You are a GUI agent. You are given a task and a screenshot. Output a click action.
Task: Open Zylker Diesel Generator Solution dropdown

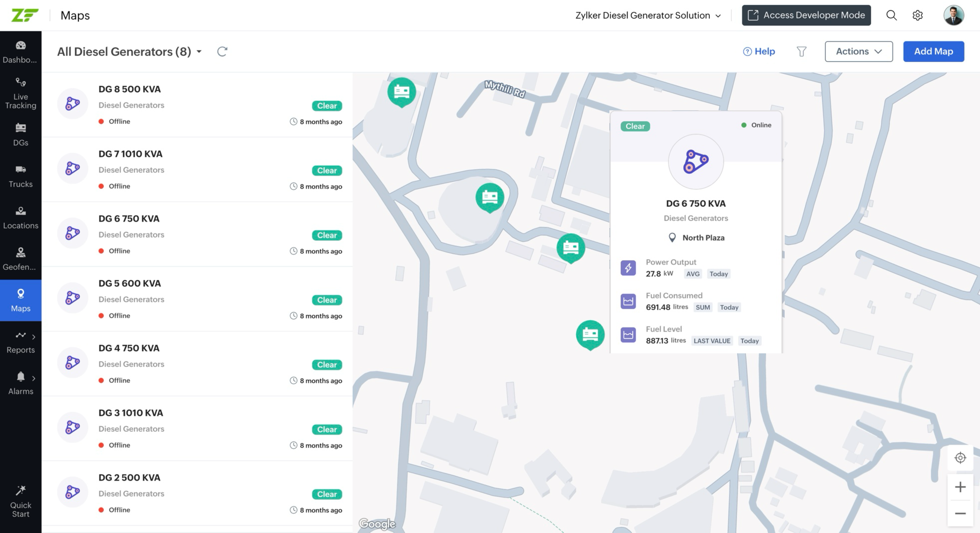click(x=648, y=15)
